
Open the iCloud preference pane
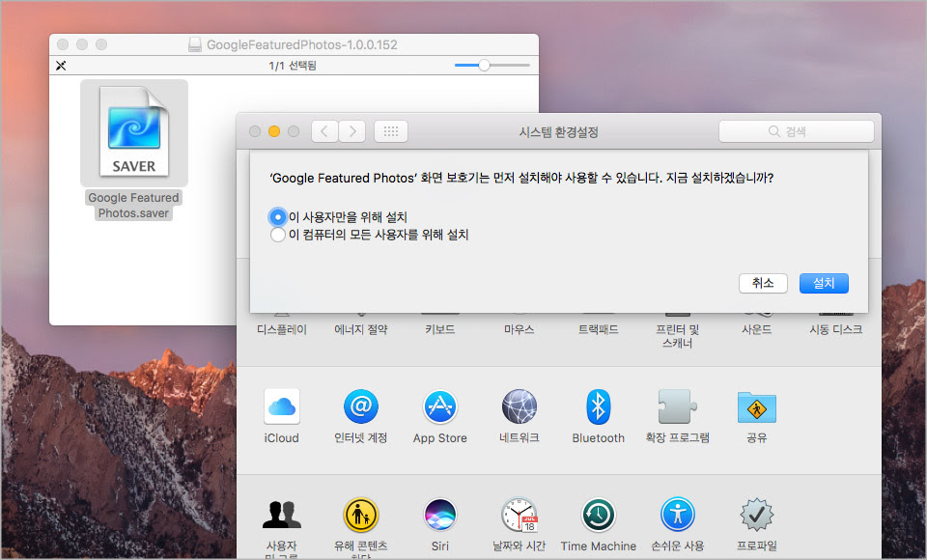pyautogui.click(x=281, y=406)
